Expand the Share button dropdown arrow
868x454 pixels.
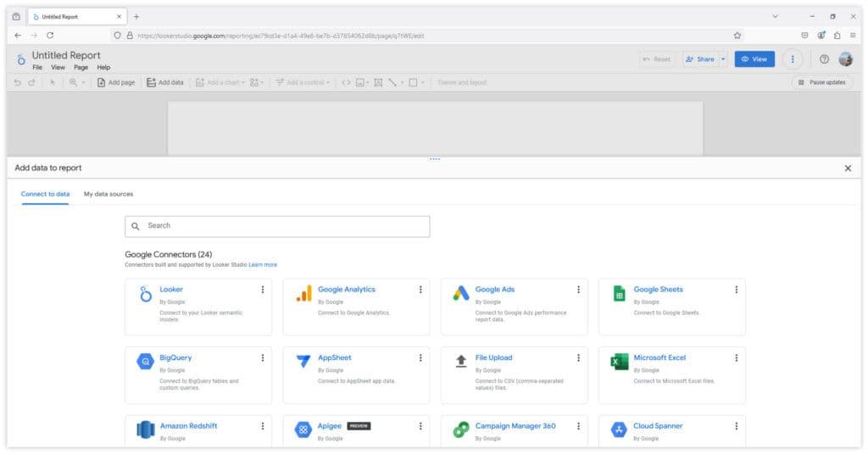point(723,59)
